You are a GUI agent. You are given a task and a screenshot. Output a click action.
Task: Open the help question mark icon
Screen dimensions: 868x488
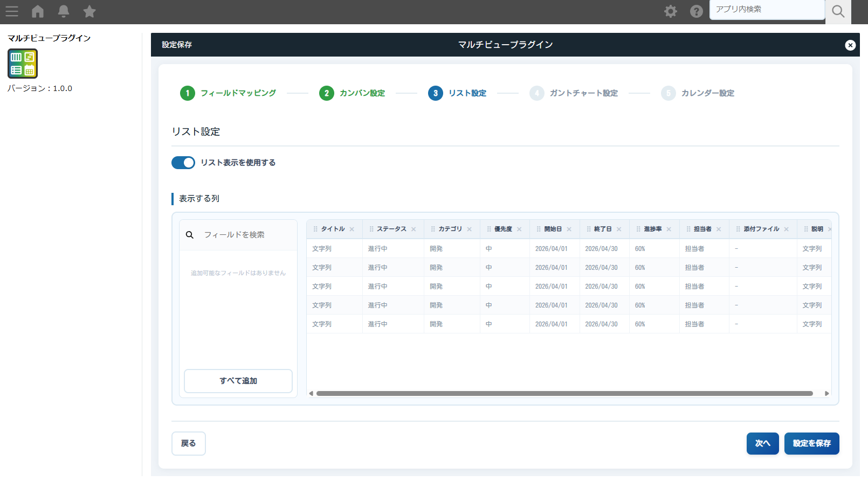tap(696, 11)
